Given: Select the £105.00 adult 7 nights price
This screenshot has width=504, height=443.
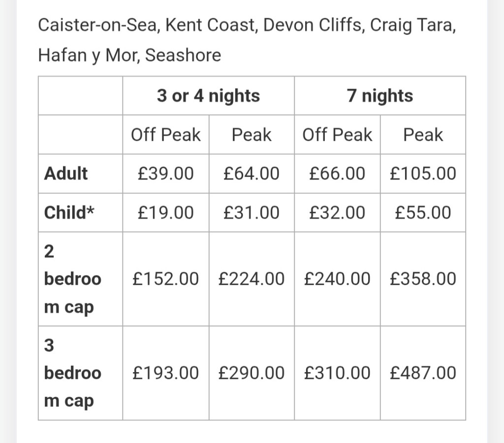Looking at the screenshot, I should tap(423, 174).
